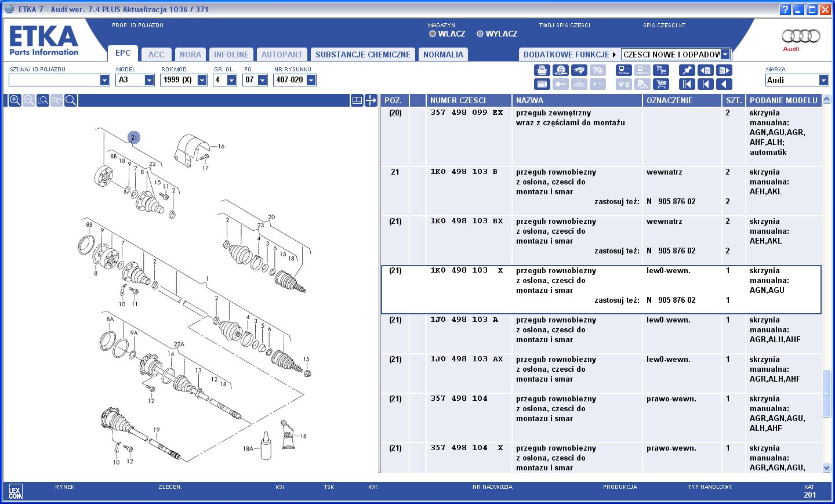Click the Windows help question mark button
This screenshot has width=835, height=504.
tap(785, 9)
